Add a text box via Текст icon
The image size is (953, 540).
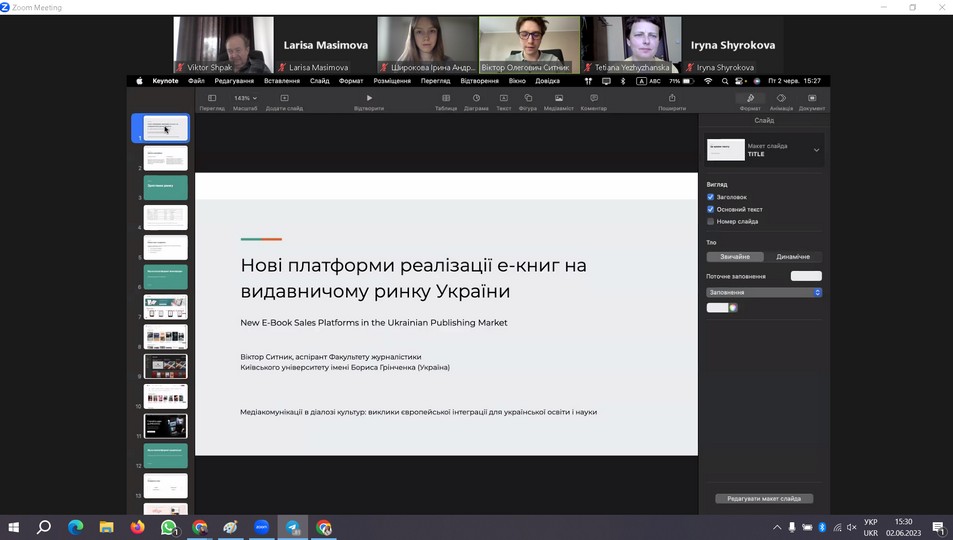[503, 98]
